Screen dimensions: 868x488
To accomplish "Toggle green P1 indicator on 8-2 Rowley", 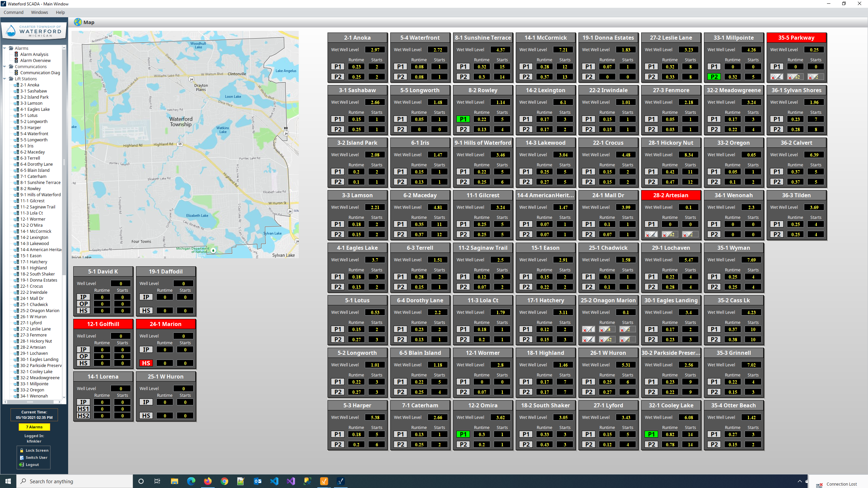I will 463,119.
